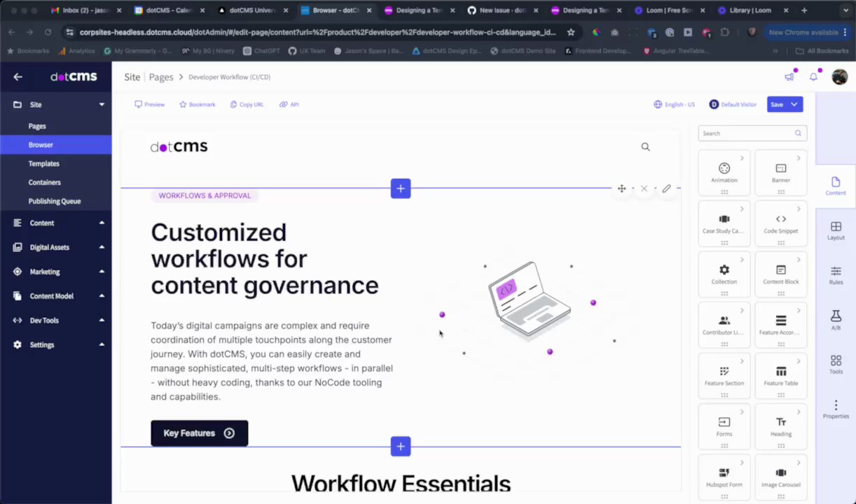The image size is (856, 504).
Task: Open Containers in the Site menu
Action: click(44, 182)
